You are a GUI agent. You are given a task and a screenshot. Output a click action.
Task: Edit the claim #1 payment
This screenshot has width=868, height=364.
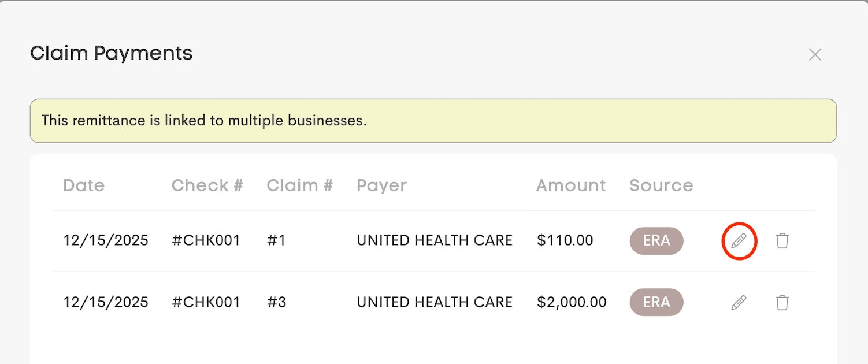[739, 241]
